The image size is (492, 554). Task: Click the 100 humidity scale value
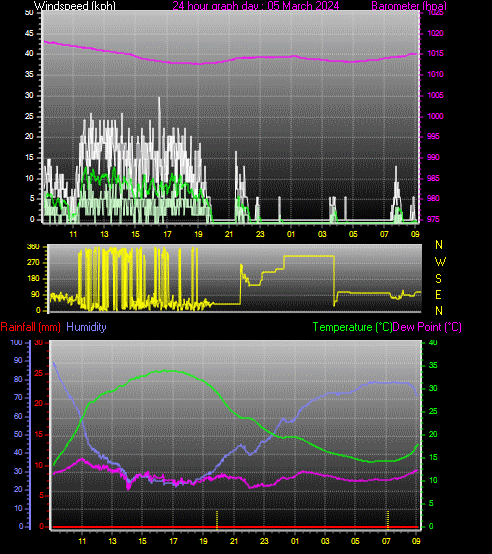pos(17,342)
